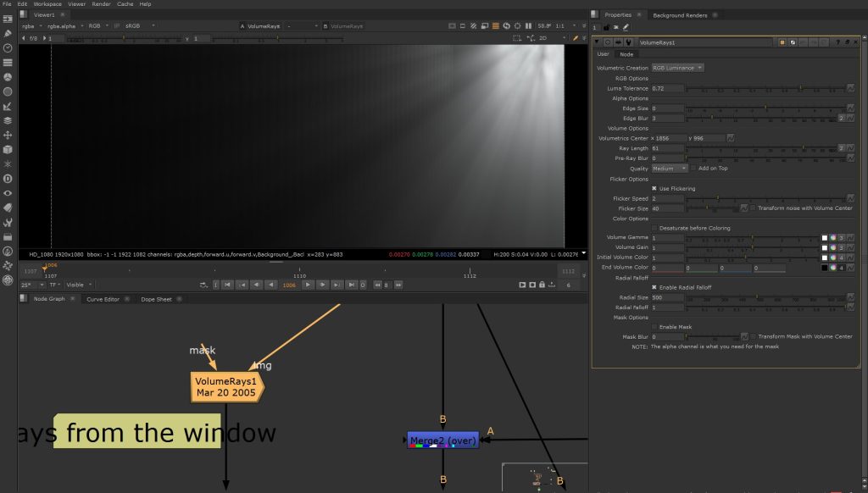Open the Transform nodes move icon
The width and height of the screenshot is (868, 493).
(x=8, y=135)
